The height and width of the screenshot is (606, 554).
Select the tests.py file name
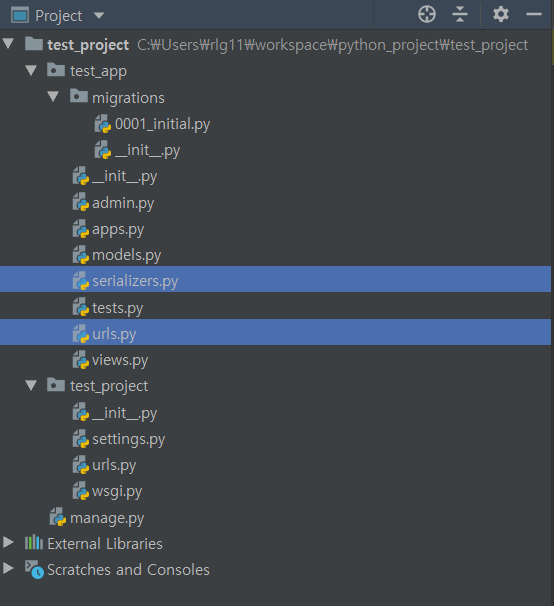118,308
